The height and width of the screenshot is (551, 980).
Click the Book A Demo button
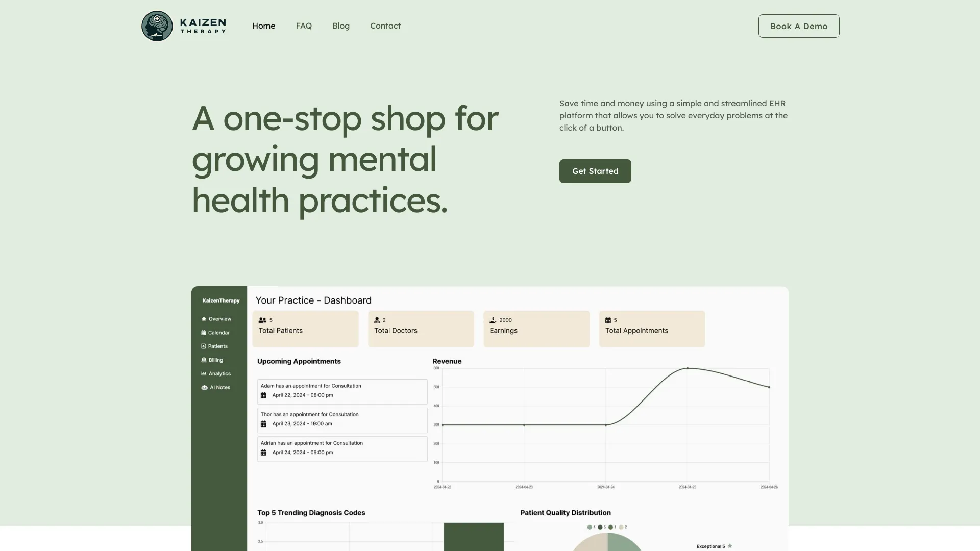tap(799, 26)
